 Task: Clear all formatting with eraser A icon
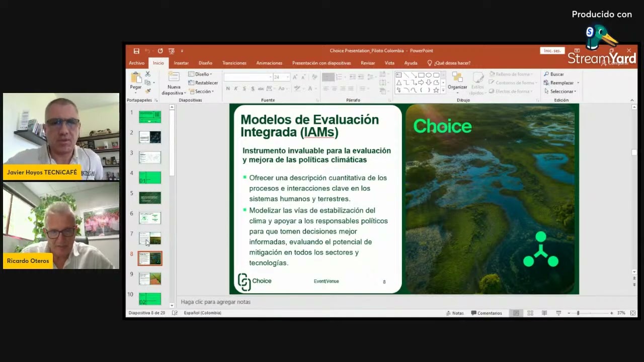314,77
